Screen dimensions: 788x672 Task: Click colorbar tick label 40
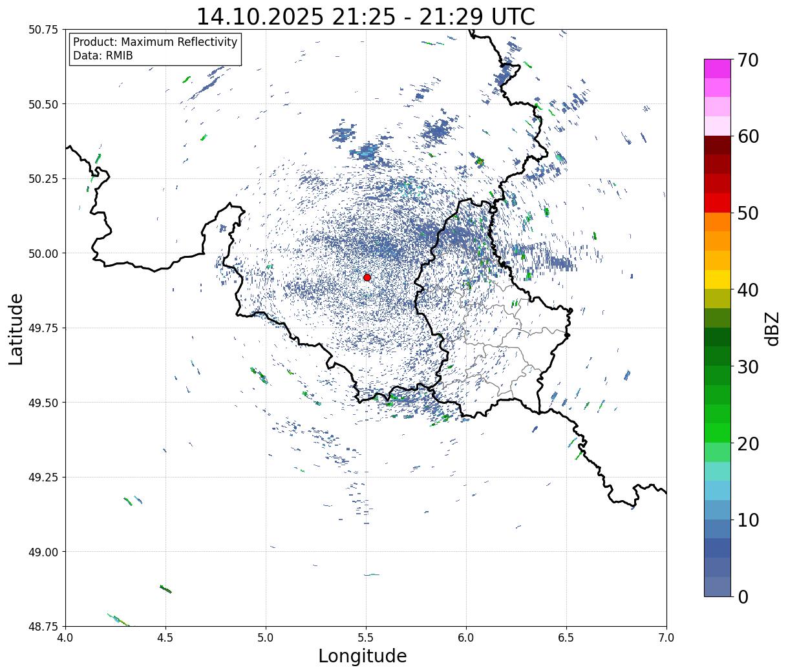tap(748, 289)
